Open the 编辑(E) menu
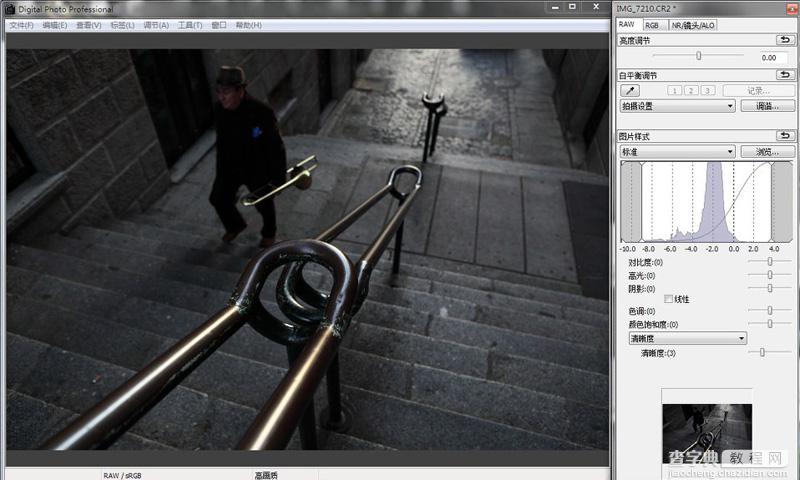The width and height of the screenshot is (800, 480). pyautogui.click(x=55, y=25)
